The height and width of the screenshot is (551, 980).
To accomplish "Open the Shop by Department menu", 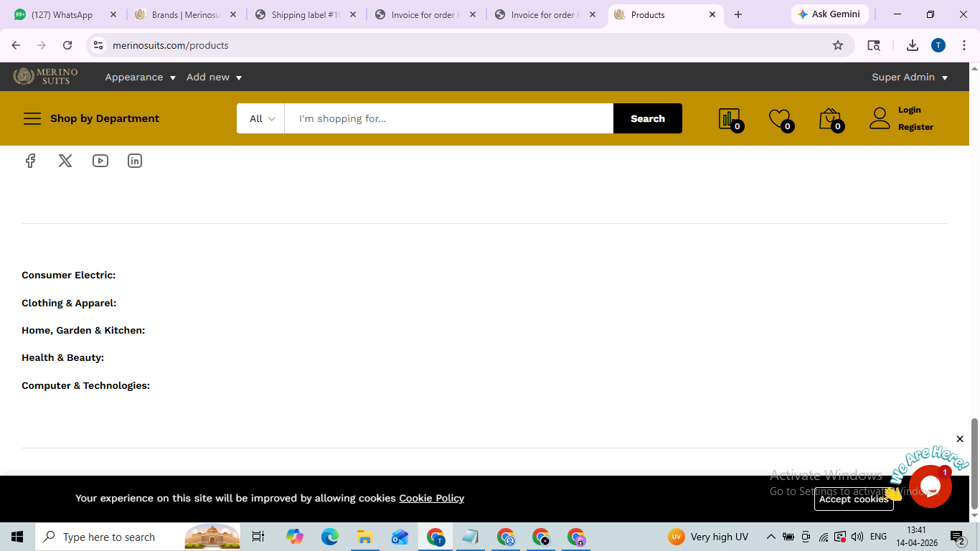I will [x=91, y=118].
